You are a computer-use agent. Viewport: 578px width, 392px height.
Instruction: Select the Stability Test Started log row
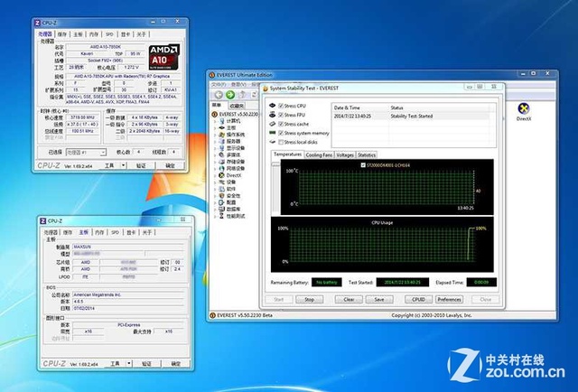point(412,117)
